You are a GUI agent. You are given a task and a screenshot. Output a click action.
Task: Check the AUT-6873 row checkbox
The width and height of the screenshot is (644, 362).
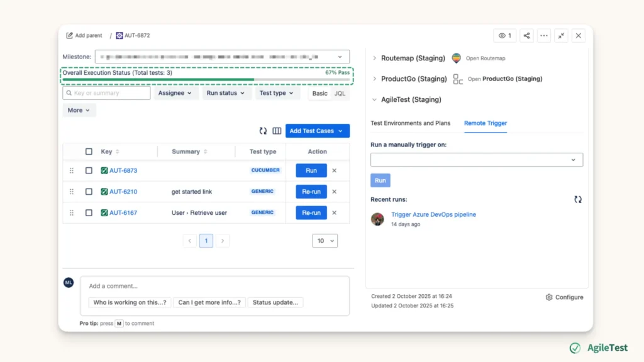point(89,170)
